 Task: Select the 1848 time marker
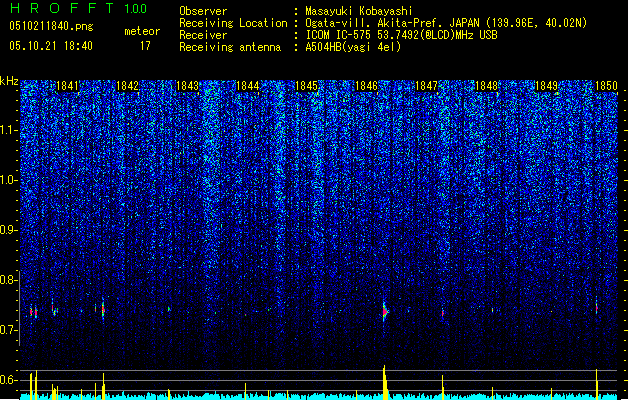click(x=486, y=86)
